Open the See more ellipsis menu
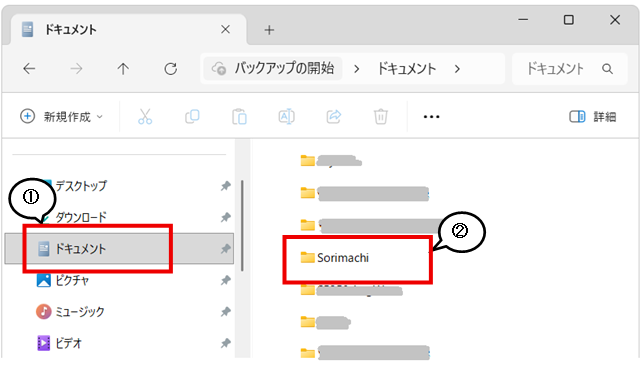Viewport: 641px width, 365px height. [x=431, y=117]
